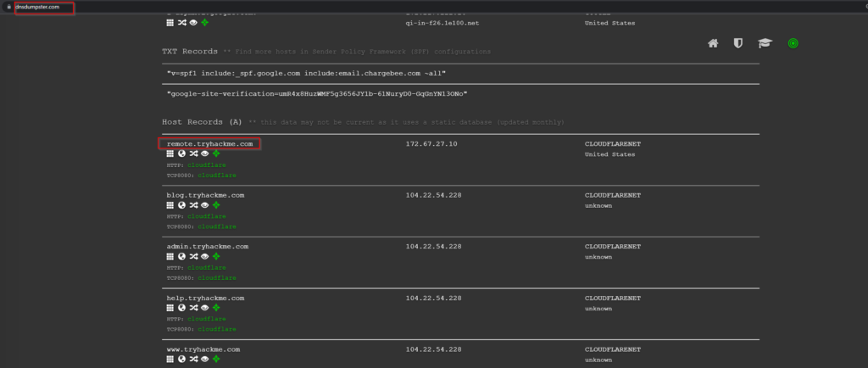The height and width of the screenshot is (368, 868).
Task: Click the eye icon under admin.tryhackme.com
Action: (204, 256)
